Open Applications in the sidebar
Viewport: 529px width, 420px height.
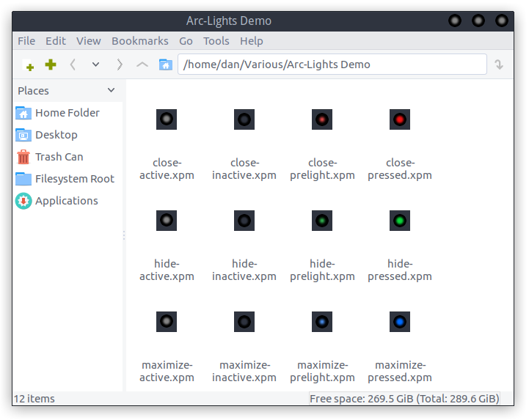[68, 201]
